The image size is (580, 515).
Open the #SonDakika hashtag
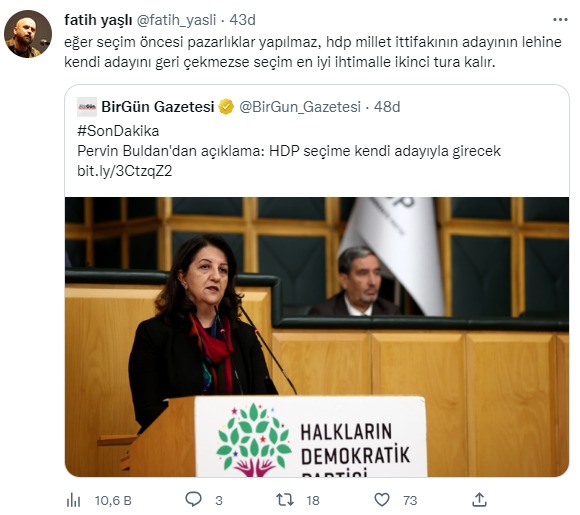[118, 131]
